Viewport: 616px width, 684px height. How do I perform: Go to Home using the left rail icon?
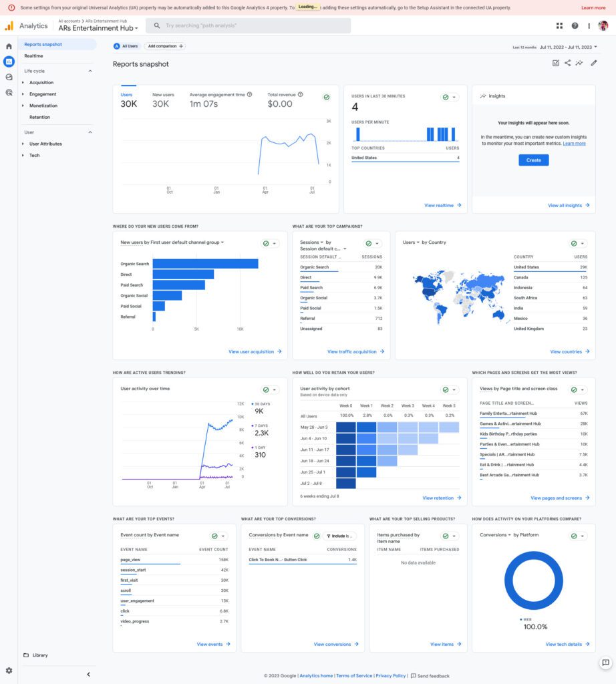[9, 46]
